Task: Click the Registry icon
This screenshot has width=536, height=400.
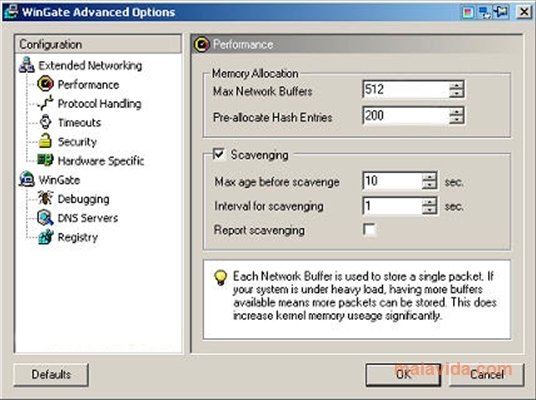Action: (x=45, y=237)
